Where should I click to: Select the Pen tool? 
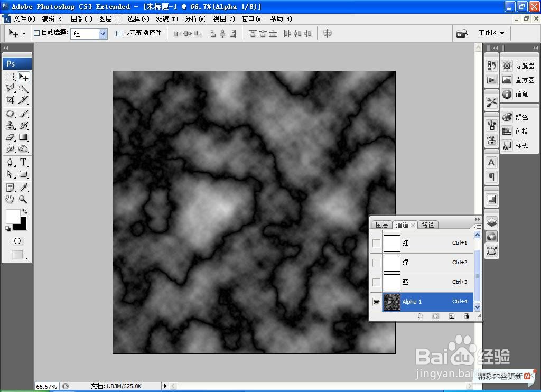(11, 162)
